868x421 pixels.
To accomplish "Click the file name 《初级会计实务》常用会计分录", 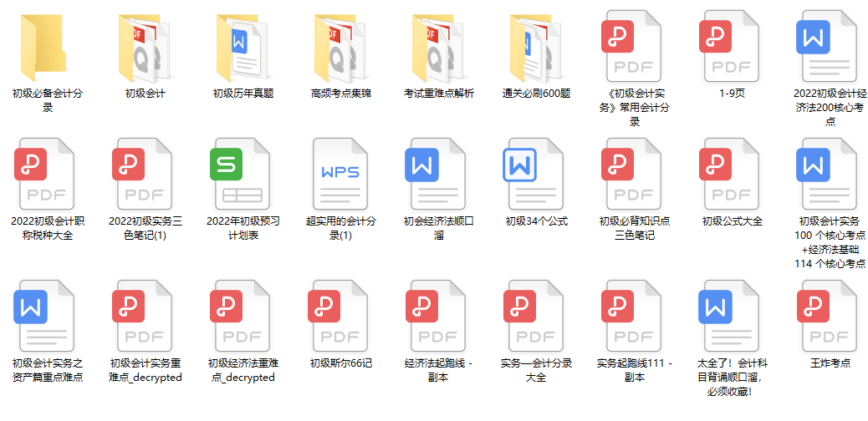I will [x=635, y=107].
